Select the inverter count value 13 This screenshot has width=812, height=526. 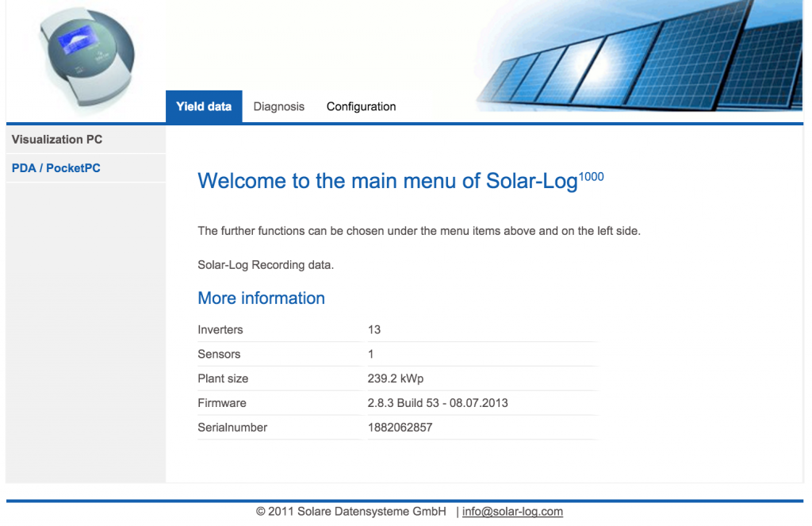tap(374, 329)
